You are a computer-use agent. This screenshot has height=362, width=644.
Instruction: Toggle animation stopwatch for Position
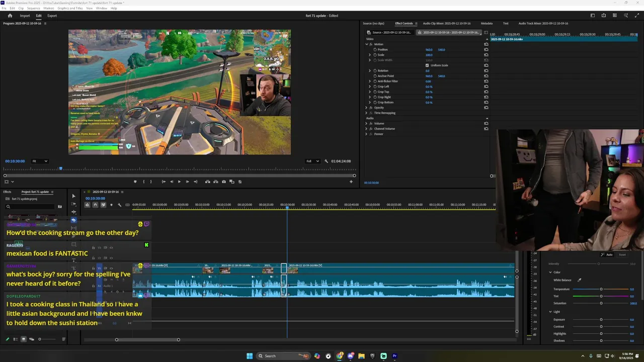point(375,50)
